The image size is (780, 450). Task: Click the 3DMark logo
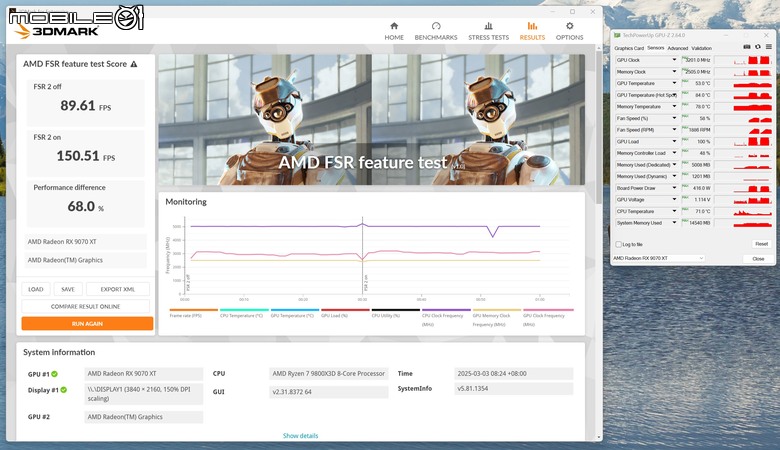(57, 31)
